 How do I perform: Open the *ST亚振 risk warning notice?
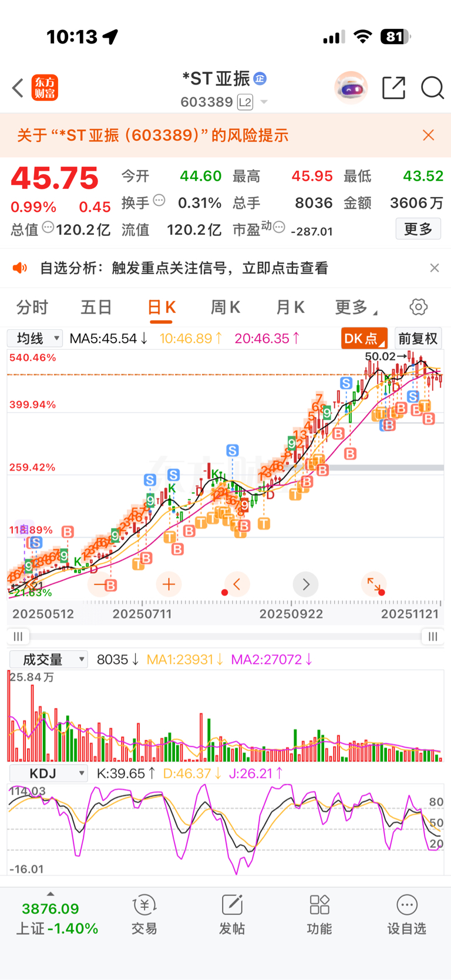(153, 135)
